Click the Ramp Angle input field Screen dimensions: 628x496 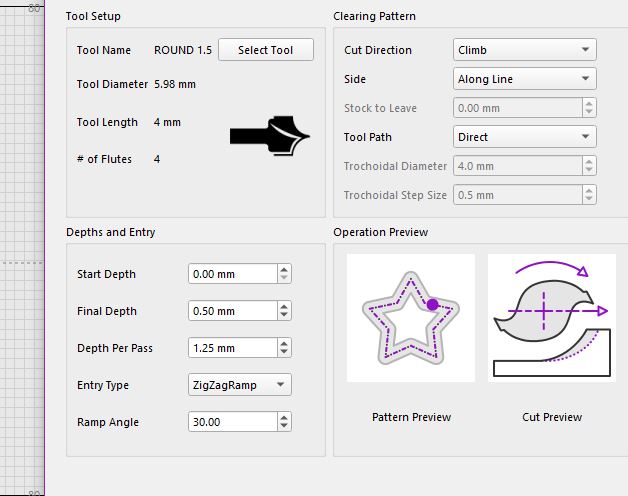pos(232,422)
